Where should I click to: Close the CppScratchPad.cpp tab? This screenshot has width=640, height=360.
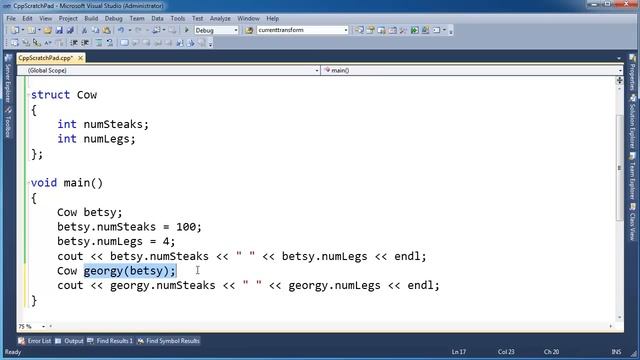pos(80,58)
